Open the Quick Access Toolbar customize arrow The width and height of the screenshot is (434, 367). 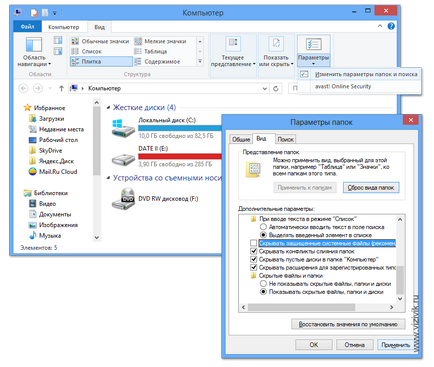[x=55, y=13]
